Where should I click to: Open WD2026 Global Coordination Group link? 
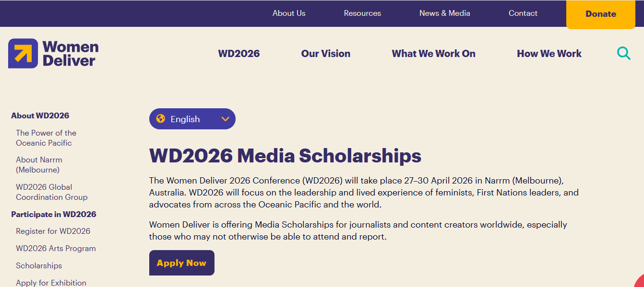[x=51, y=192]
